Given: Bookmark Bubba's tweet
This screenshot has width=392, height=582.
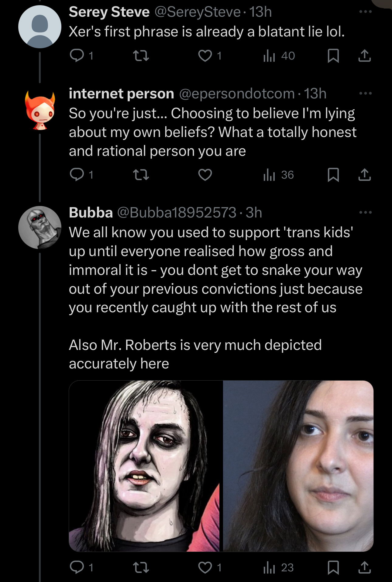Looking at the screenshot, I should (x=333, y=567).
